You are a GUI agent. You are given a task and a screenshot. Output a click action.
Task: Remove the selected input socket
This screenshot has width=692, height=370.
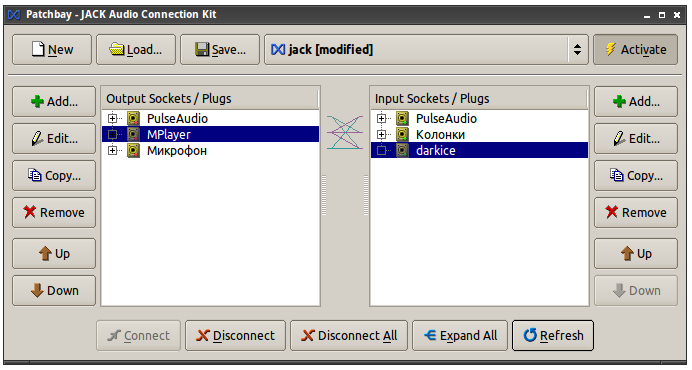(636, 213)
